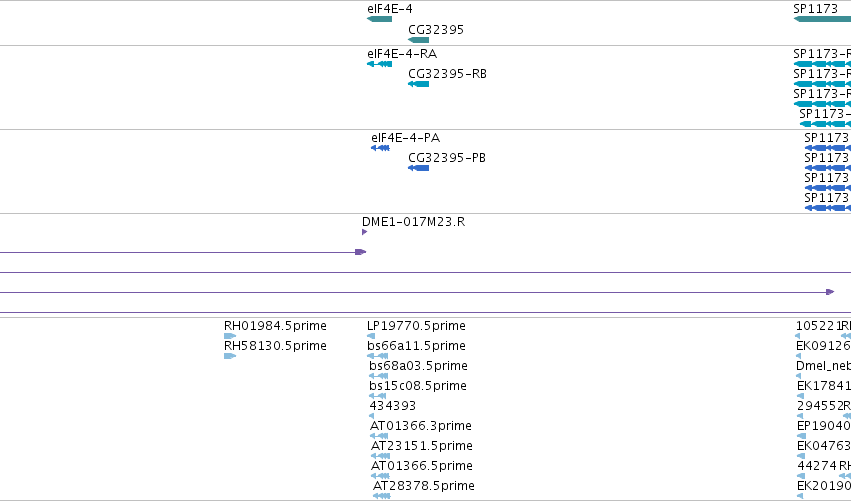
Task: Select the RH58130.5prime EST arrow
Action: click(230, 356)
